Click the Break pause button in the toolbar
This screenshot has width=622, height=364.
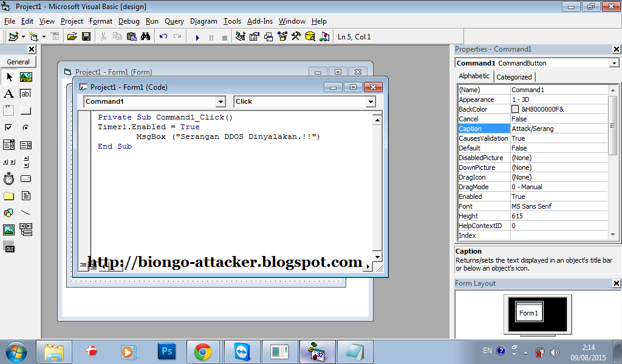[211, 38]
